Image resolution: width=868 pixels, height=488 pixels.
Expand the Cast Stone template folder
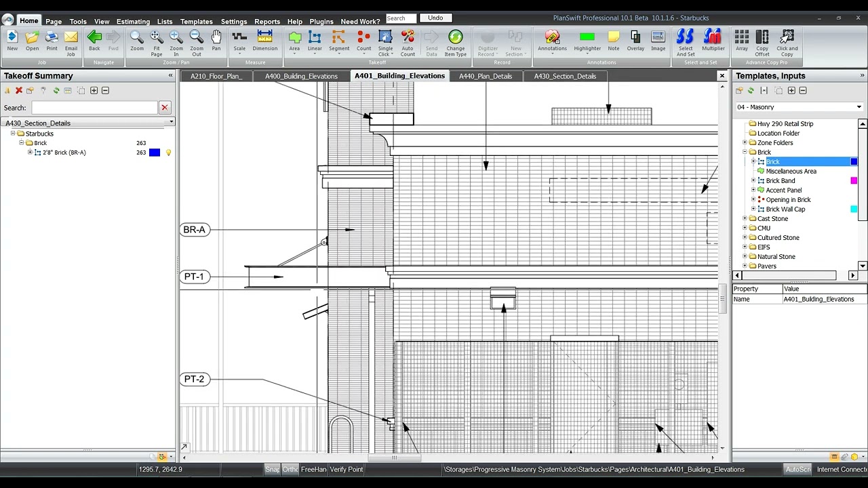pos(745,219)
